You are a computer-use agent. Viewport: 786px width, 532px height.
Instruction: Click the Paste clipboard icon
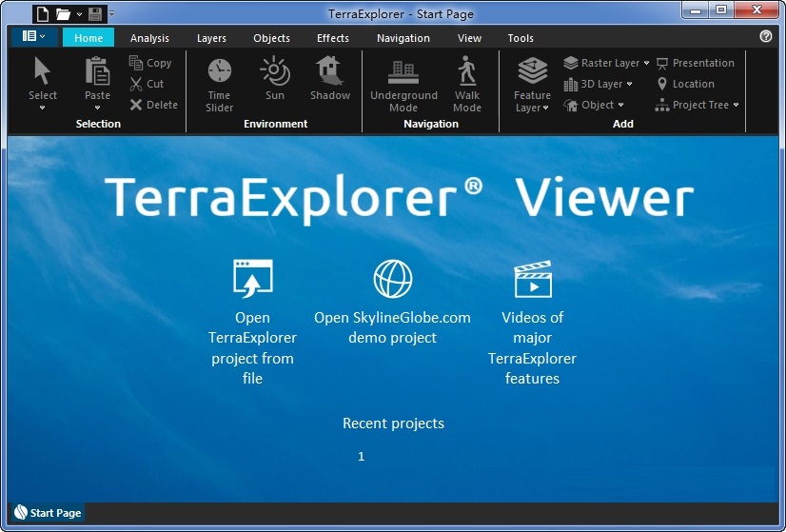(97, 70)
